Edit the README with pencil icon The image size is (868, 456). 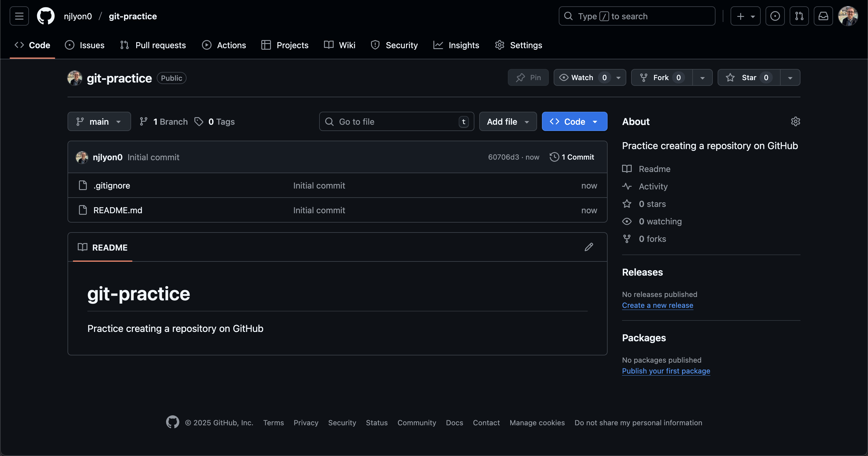pyautogui.click(x=588, y=247)
